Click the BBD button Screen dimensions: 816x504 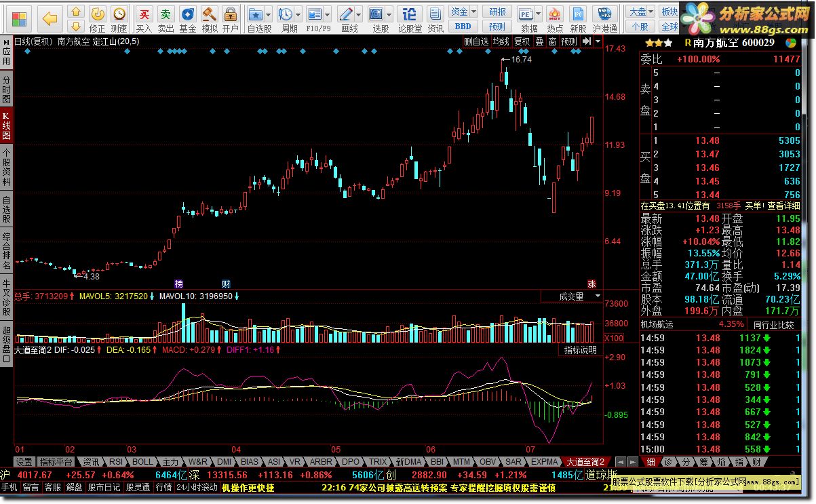(463, 26)
